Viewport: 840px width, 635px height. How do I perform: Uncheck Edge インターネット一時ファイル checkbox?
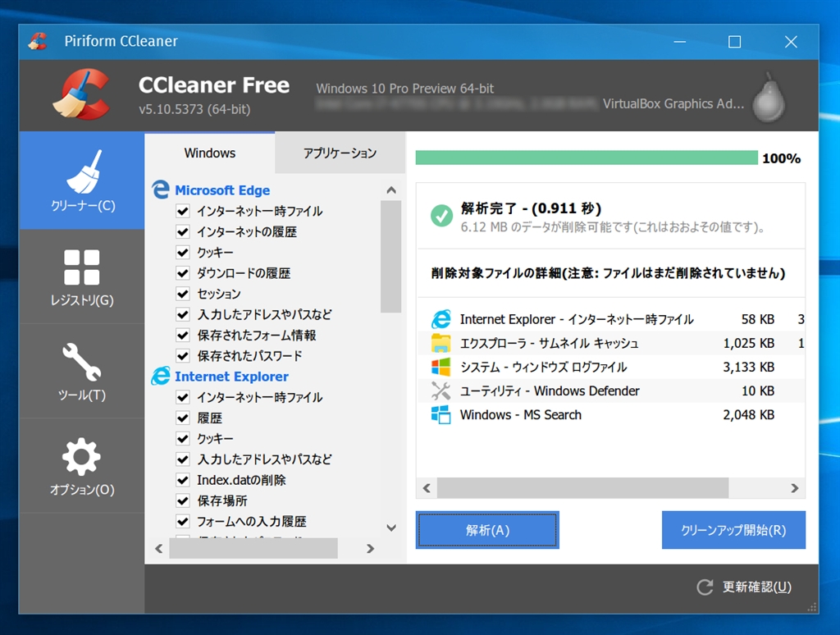183,211
